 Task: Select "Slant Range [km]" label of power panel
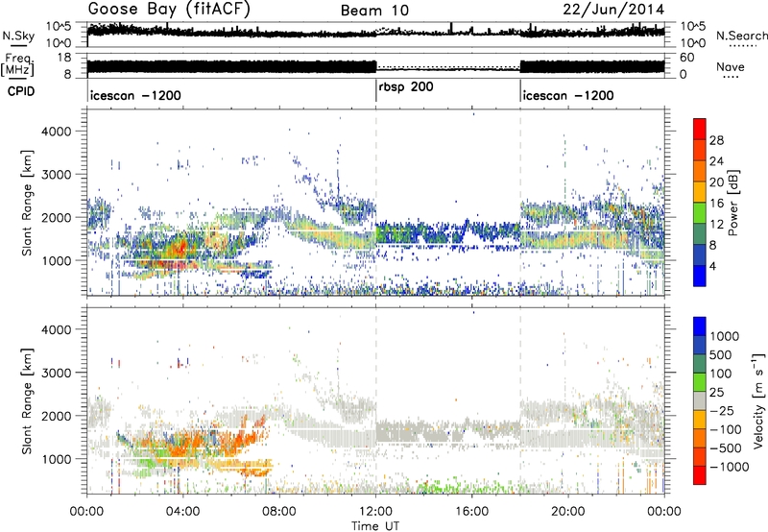(x=27, y=203)
